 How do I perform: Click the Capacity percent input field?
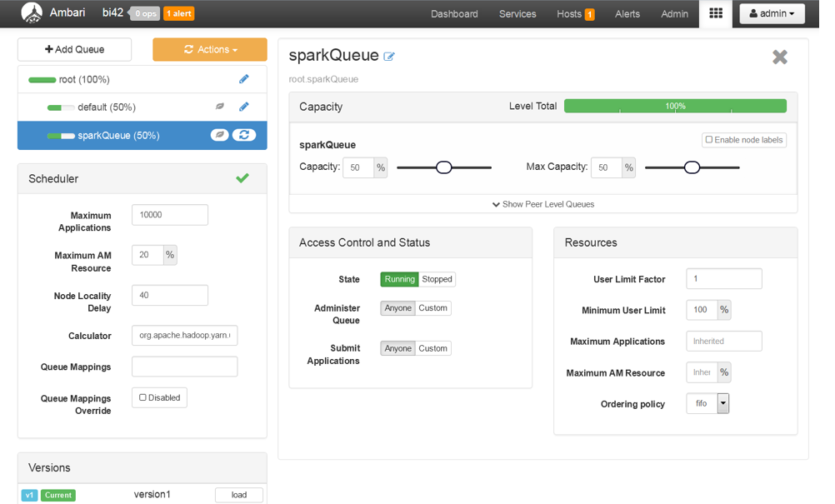coord(358,167)
